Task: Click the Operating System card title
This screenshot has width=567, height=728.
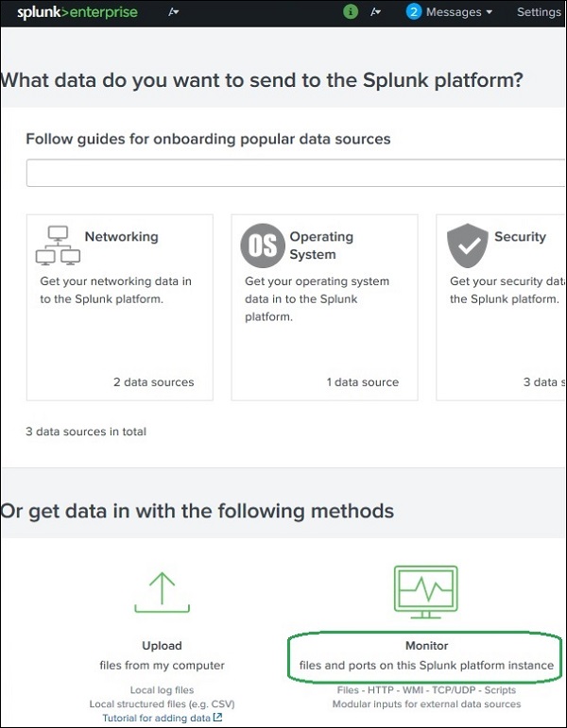Action: 321,245
